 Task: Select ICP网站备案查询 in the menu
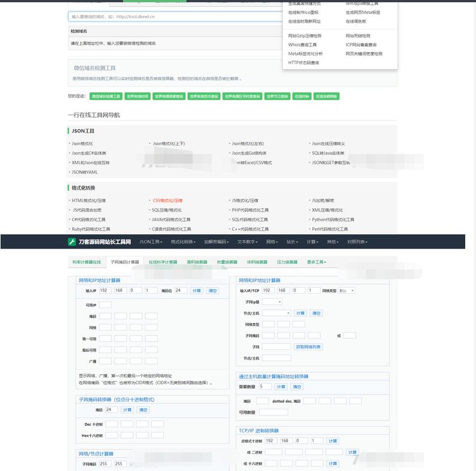361,45
